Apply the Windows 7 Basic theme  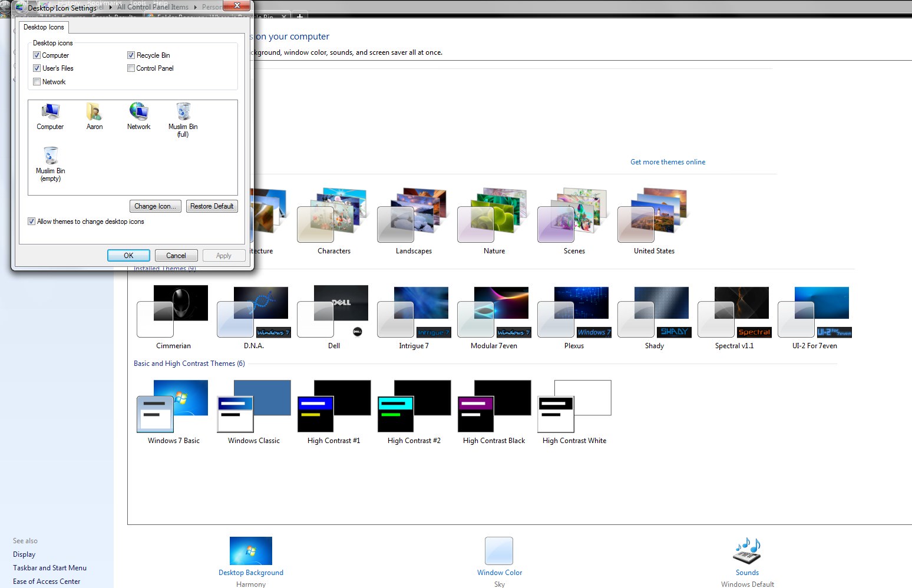pos(173,412)
